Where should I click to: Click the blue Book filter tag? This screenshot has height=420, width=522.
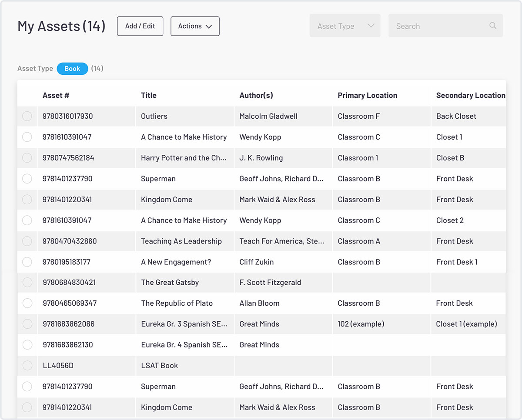point(72,69)
